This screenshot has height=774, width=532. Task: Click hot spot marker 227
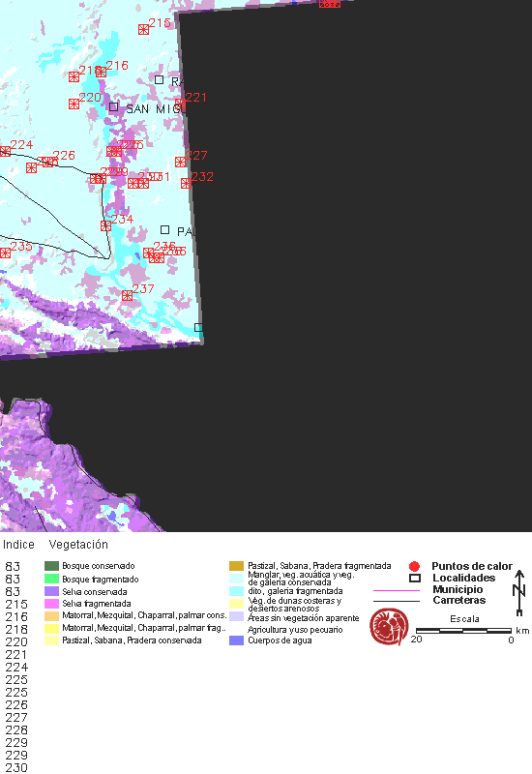tap(181, 162)
